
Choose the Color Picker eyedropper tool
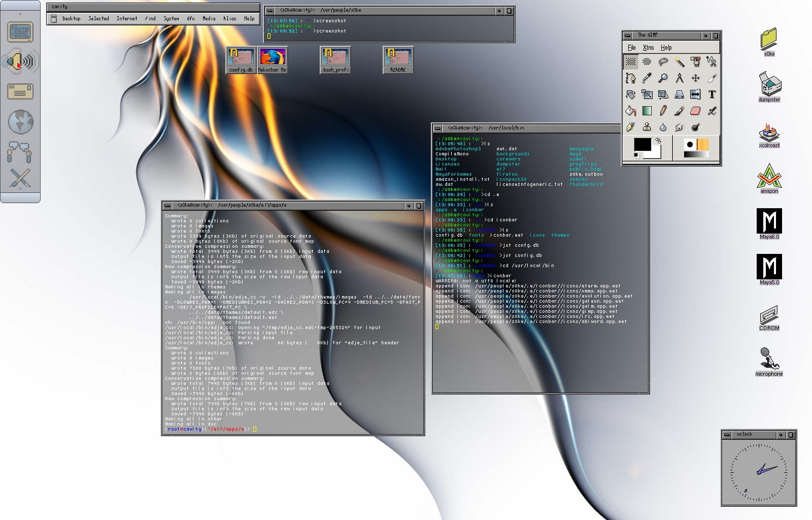pos(647,78)
